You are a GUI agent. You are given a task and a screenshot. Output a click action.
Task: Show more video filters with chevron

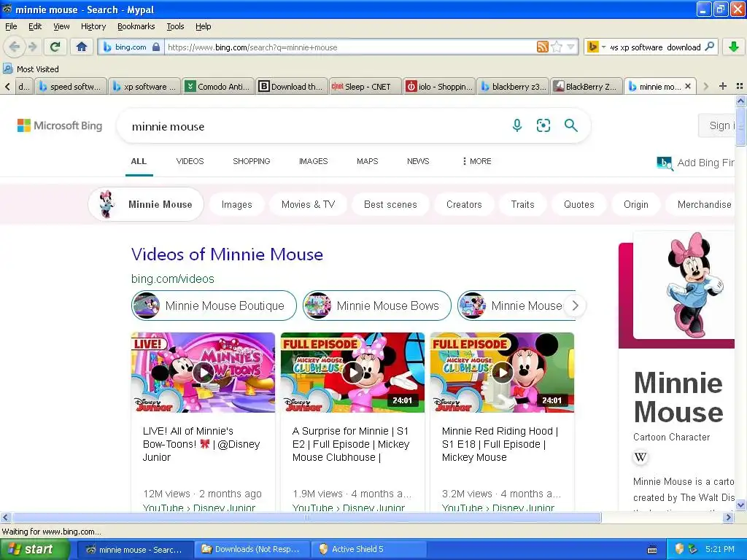coord(575,306)
